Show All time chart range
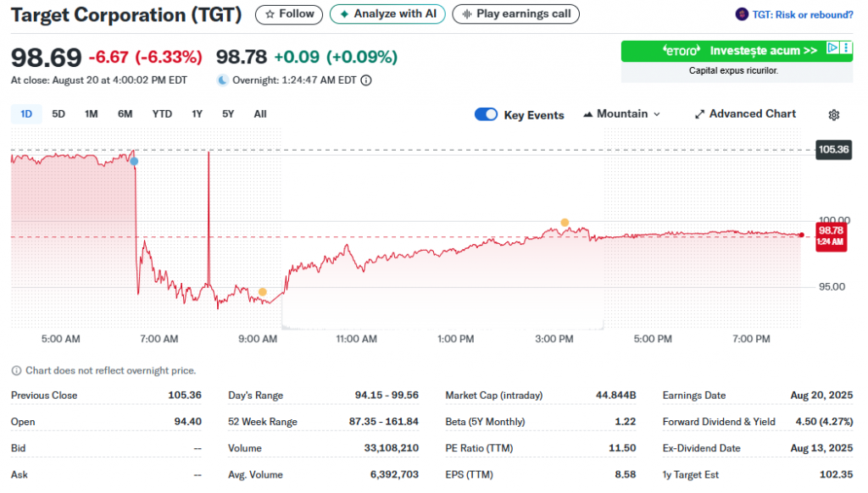This screenshot has width=868, height=493. [x=260, y=114]
